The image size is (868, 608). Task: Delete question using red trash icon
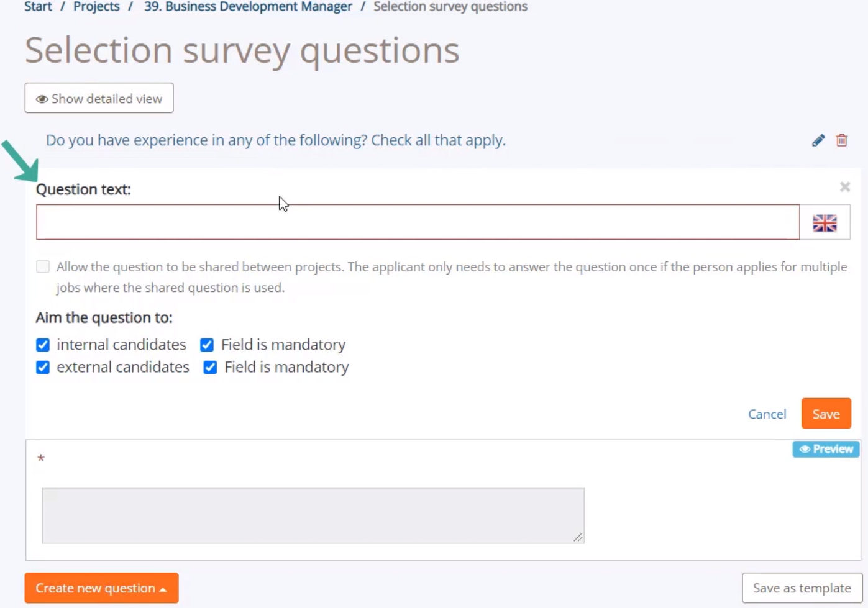[x=842, y=140]
